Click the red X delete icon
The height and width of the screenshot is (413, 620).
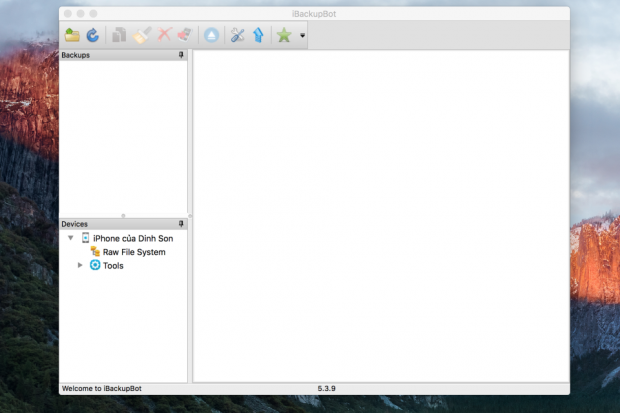point(164,35)
